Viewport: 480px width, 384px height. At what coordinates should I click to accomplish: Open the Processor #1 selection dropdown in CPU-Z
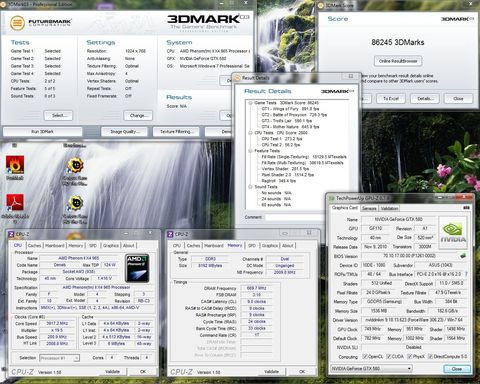[59, 358]
